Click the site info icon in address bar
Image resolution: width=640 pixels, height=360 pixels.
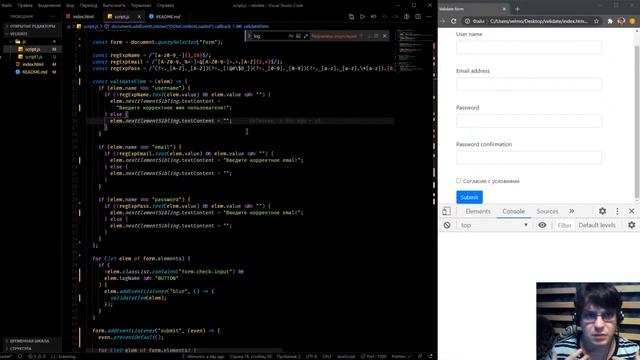coord(467,21)
